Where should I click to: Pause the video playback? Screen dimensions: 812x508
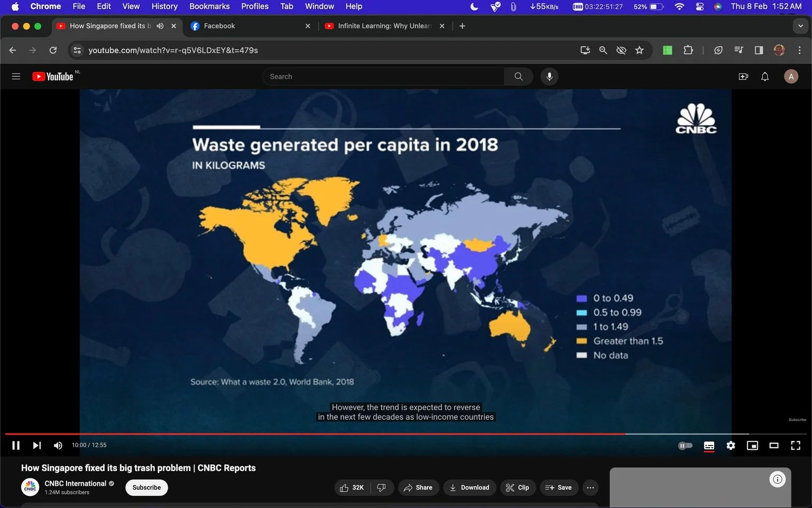pos(16,446)
